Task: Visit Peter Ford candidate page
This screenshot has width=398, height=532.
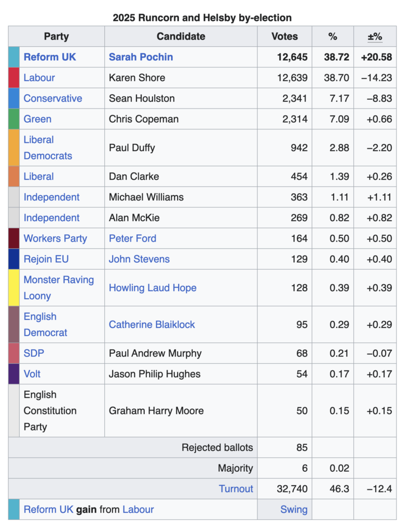Action: click(132, 238)
